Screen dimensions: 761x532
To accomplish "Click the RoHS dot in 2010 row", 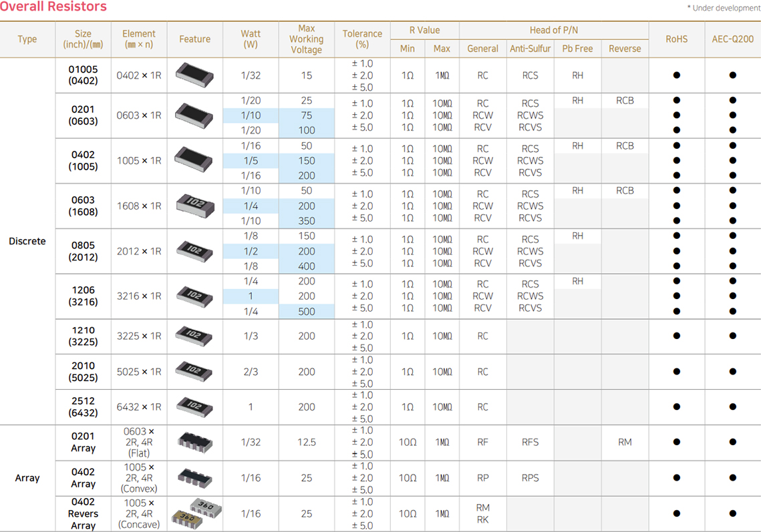I will point(676,372).
